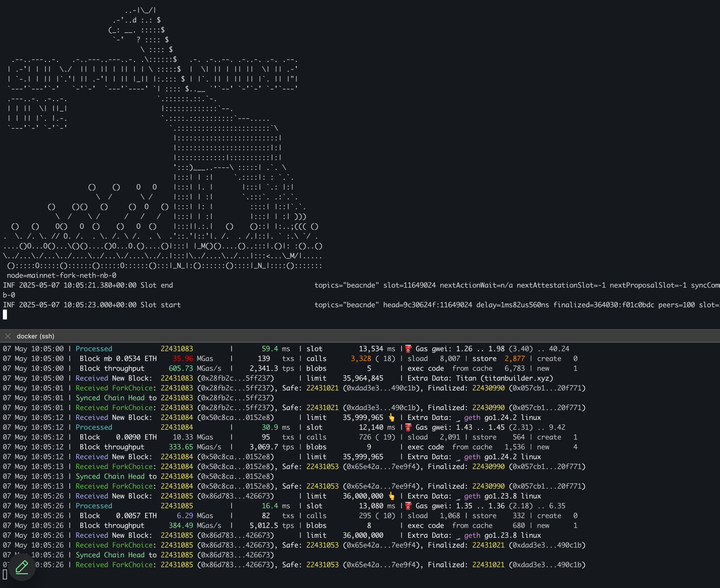
Task: Click fuel pump icon beside Gas gwei 1.43
Action: pyautogui.click(x=408, y=427)
